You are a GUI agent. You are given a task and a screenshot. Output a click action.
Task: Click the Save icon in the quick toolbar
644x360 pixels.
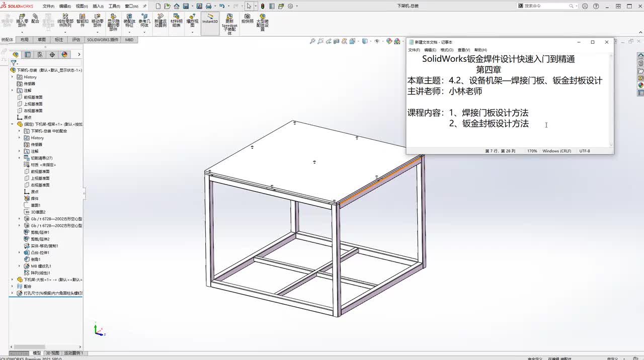tap(186, 6)
